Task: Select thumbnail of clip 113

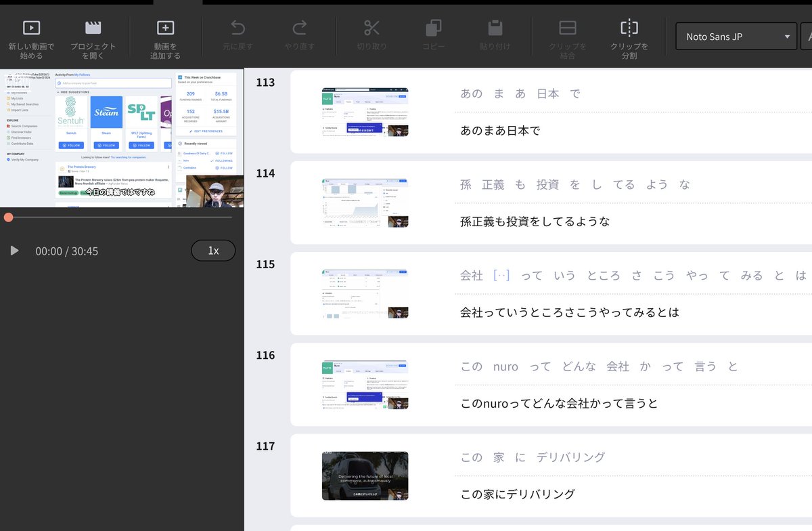Action: coord(365,112)
